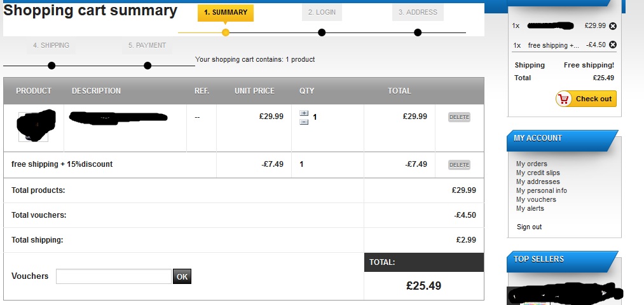The height and width of the screenshot is (305, 644).
Task: Select the 5. Payment step
Action: [x=147, y=46]
